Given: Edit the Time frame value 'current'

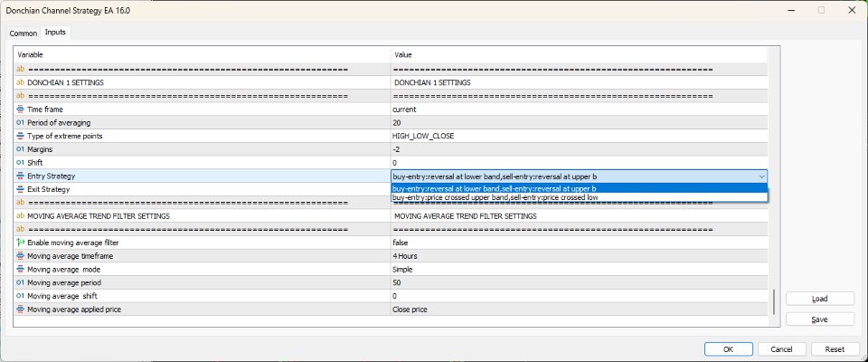Looking at the screenshot, I should click(579, 110).
